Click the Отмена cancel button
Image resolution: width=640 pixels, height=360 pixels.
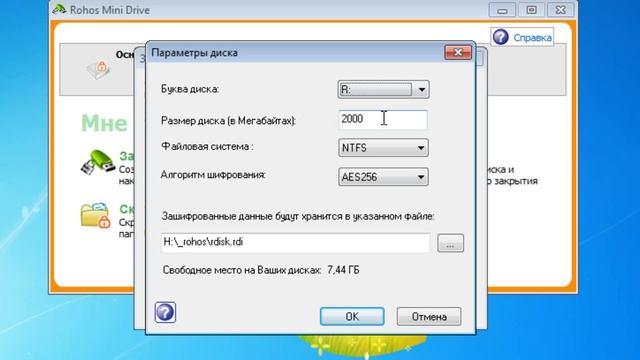[429, 316]
